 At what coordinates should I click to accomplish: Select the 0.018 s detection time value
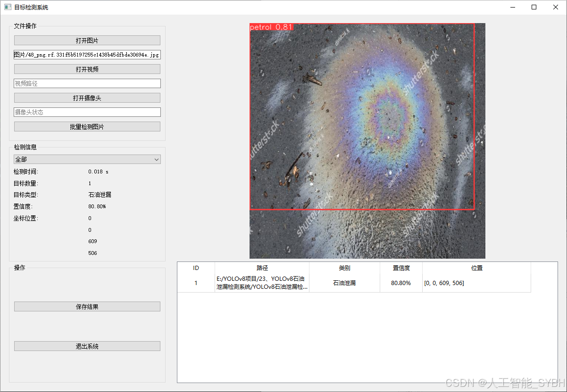tap(98, 171)
